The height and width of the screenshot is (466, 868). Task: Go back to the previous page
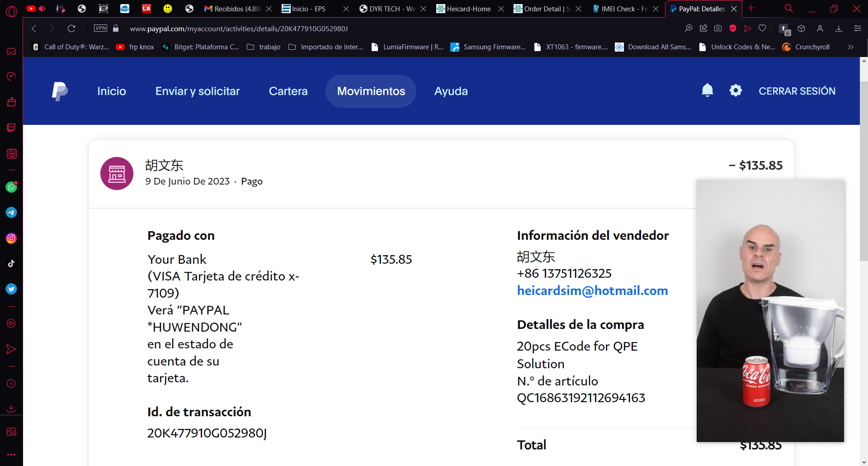[x=34, y=29]
